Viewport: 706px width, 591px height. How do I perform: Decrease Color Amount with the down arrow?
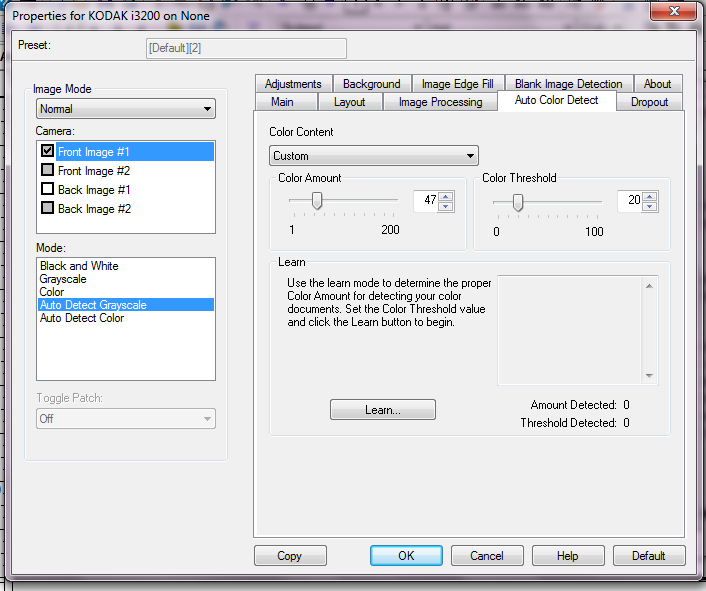[x=446, y=207]
